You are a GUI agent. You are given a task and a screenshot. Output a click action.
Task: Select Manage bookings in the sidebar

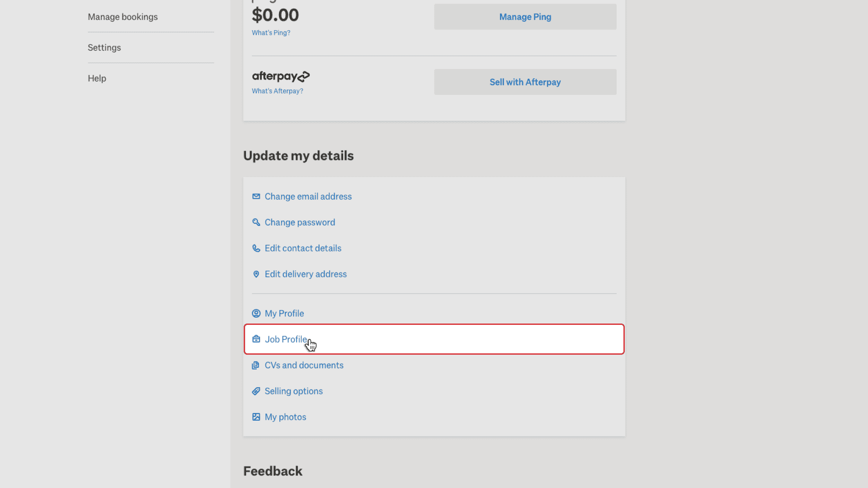(123, 17)
